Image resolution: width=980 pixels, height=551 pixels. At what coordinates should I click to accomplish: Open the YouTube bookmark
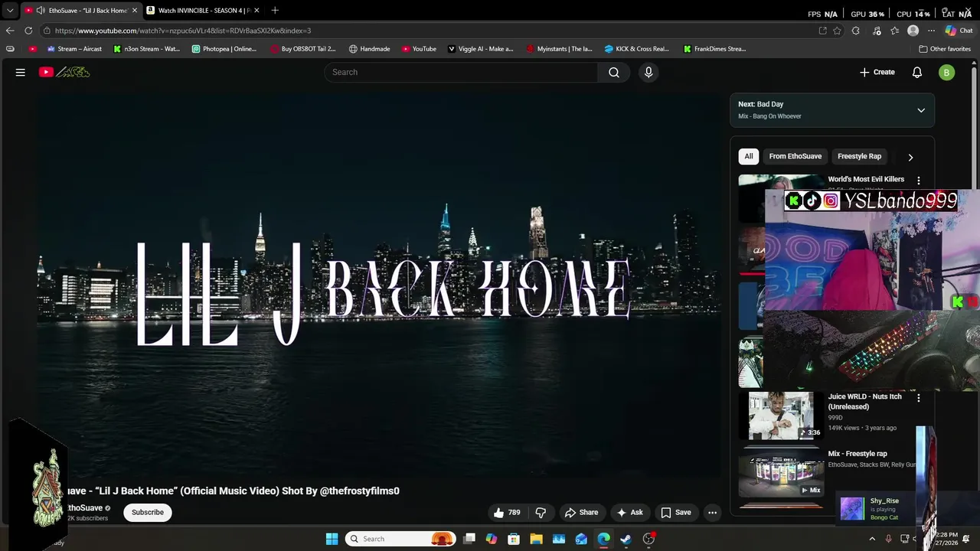click(419, 49)
